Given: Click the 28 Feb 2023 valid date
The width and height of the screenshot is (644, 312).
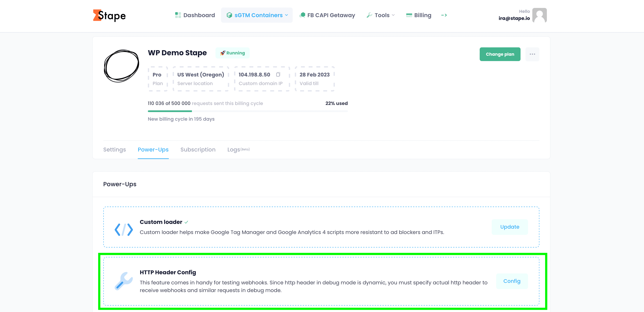Looking at the screenshot, I should [315, 75].
